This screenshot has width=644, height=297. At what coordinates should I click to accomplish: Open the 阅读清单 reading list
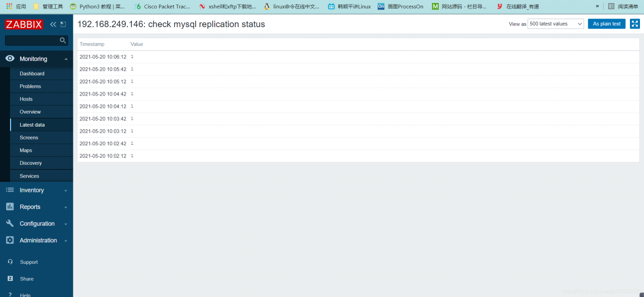(623, 7)
